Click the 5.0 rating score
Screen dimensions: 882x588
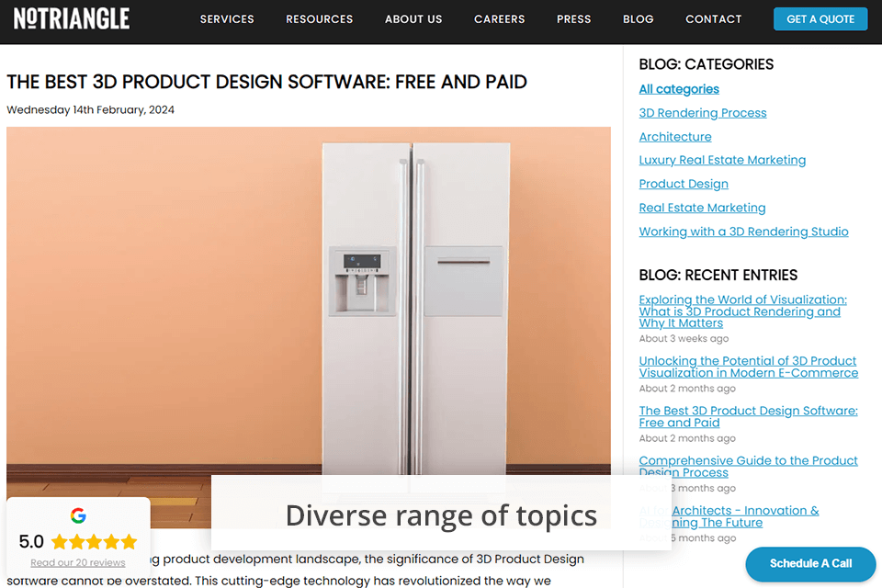[x=31, y=542]
